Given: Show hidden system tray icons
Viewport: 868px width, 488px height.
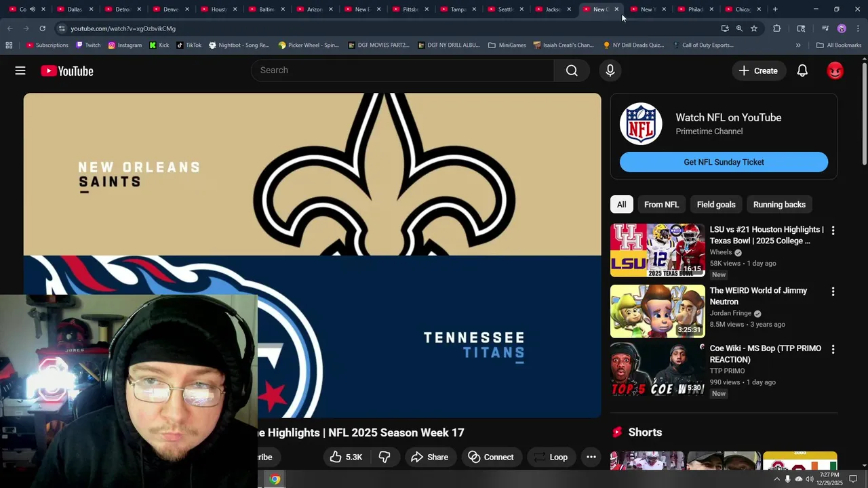Looking at the screenshot, I should click(x=776, y=479).
